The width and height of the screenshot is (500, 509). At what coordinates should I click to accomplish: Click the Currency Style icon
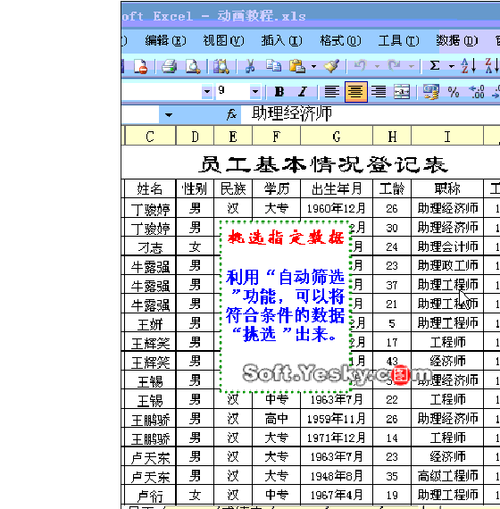pyautogui.click(x=431, y=92)
